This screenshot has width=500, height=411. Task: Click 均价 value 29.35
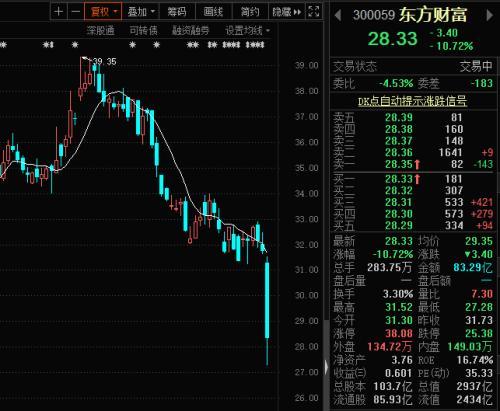479,241
